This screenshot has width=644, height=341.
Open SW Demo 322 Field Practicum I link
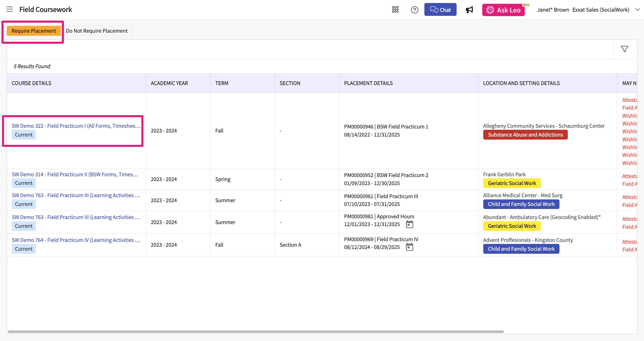76,126
